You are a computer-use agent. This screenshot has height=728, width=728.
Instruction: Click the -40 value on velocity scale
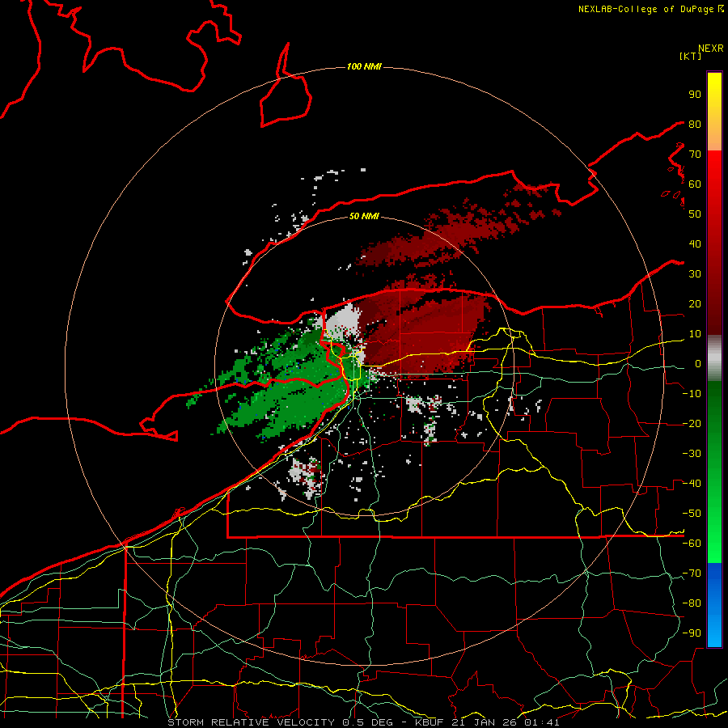click(692, 484)
